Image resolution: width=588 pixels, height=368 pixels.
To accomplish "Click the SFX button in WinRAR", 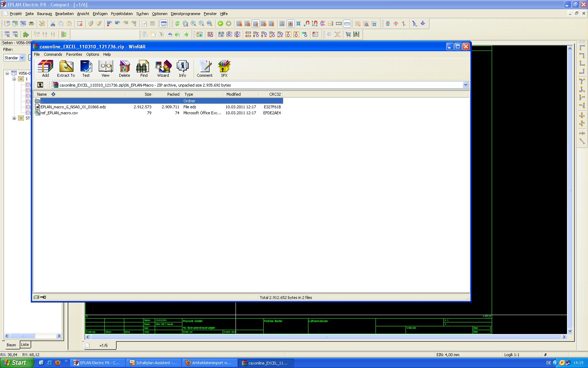I will coord(224,69).
